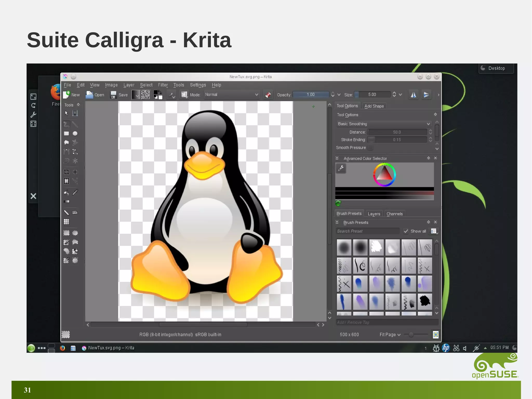This screenshot has height=399, width=532.
Task: Adjust the zoom slider in status bar
Action: (x=416, y=335)
